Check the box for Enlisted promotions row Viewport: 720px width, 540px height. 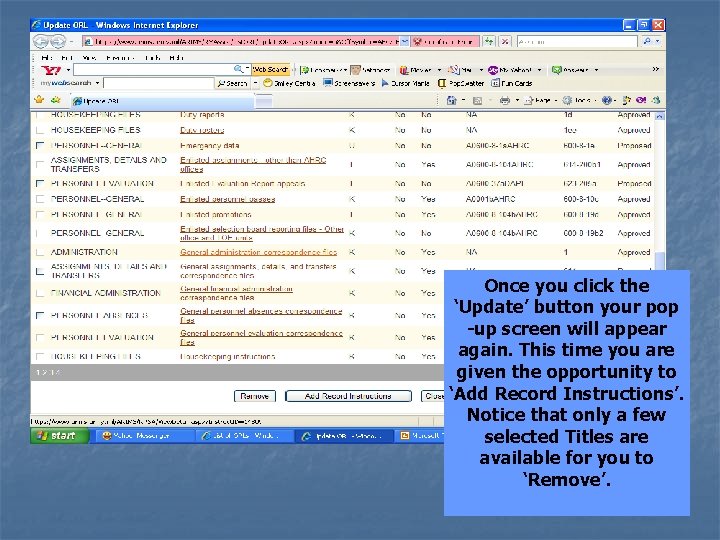point(40,214)
